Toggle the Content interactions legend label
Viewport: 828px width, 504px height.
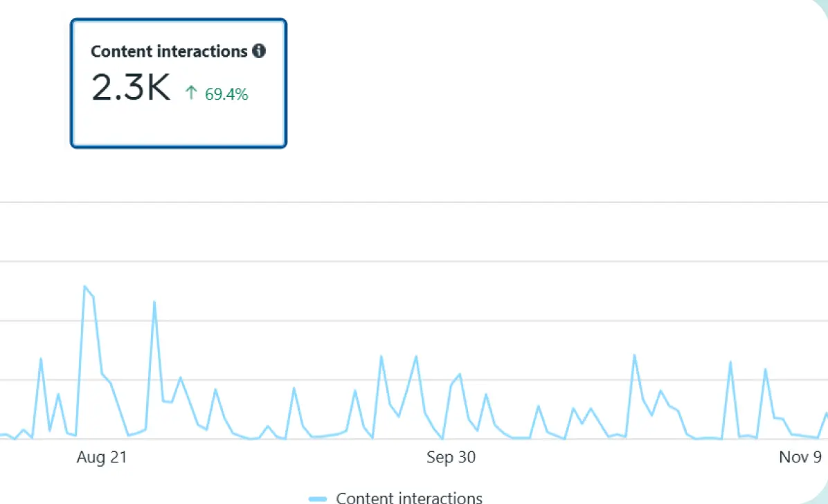click(409, 498)
